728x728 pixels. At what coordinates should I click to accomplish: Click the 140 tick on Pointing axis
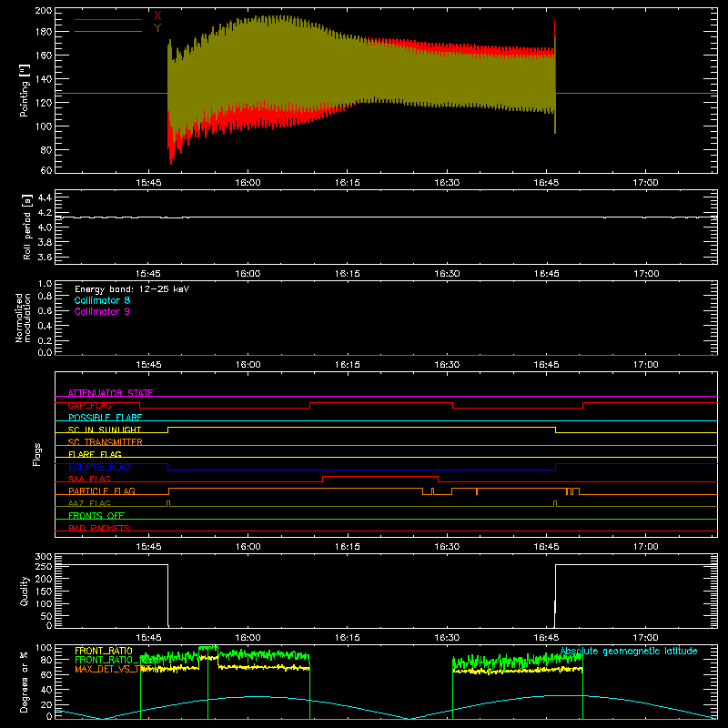click(x=44, y=79)
